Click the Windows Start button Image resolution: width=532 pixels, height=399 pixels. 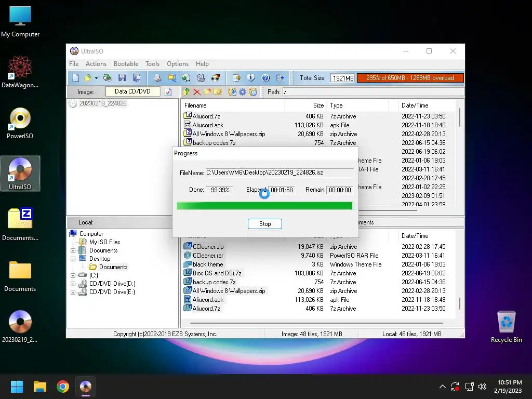tap(17, 387)
